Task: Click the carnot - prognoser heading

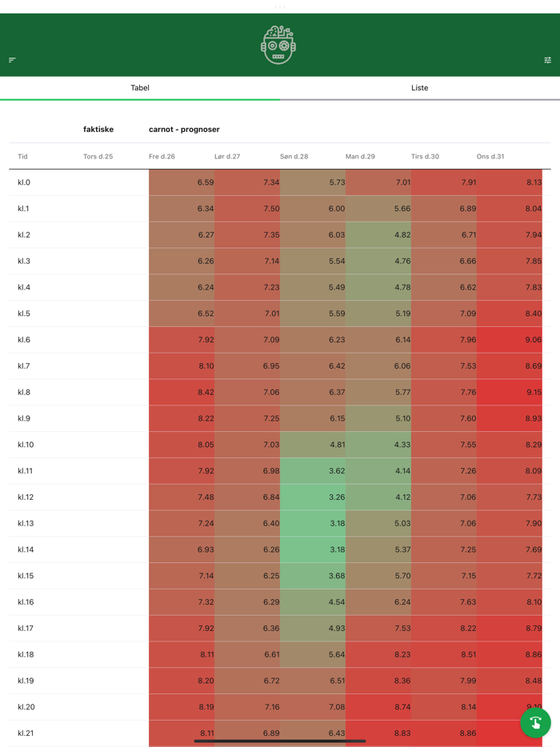Action: pos(184,130)
